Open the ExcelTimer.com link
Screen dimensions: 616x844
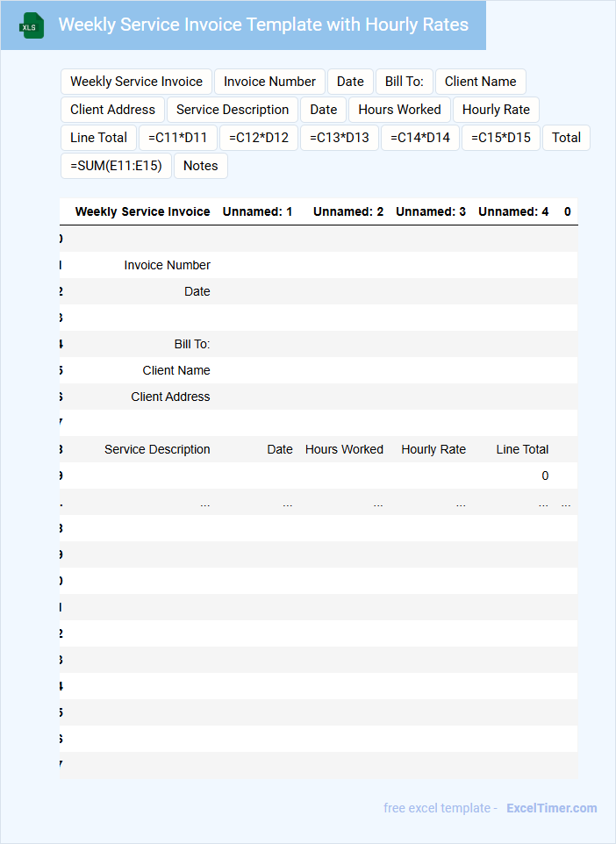click(552, 808)
